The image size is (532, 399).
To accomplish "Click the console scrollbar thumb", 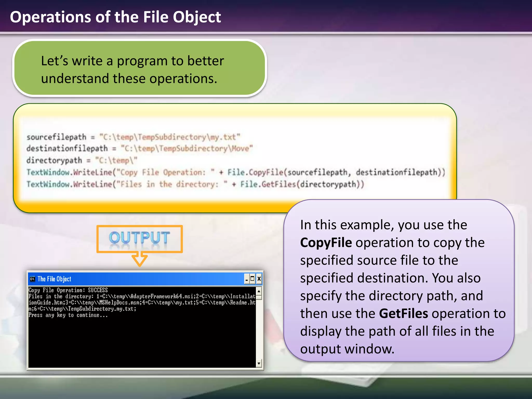I will tap(259, 298).
